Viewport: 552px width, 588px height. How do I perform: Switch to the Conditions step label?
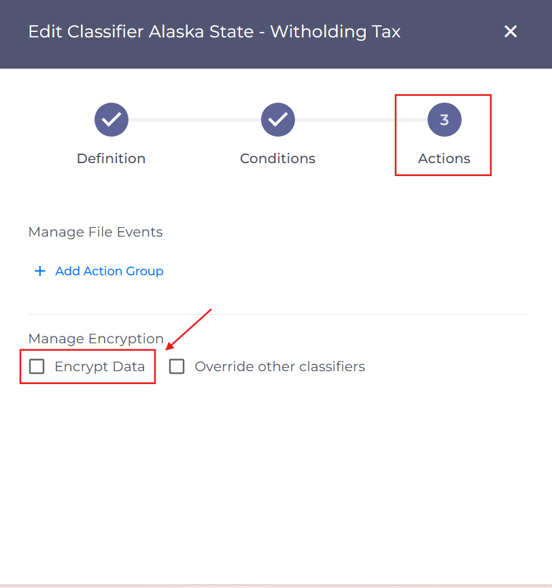point(278,158)
